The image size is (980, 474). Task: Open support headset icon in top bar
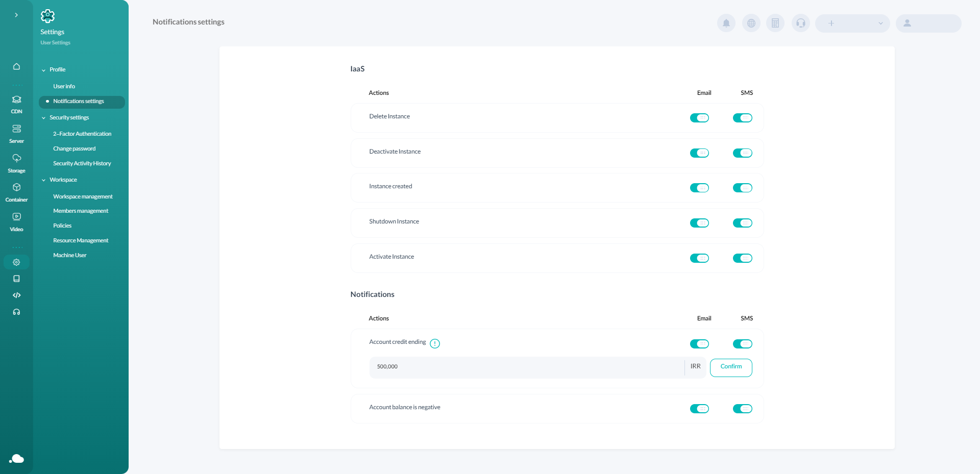click(x=801, y=23)
